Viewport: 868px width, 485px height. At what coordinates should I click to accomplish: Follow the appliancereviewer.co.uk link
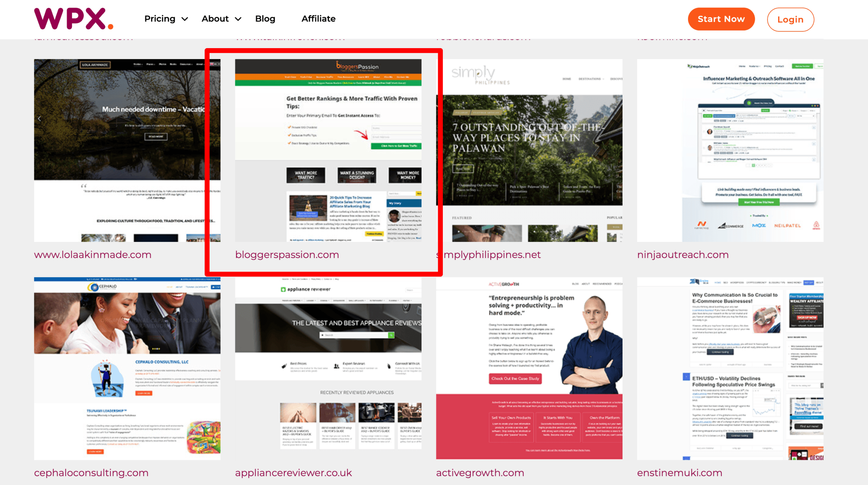coord(293,473)
